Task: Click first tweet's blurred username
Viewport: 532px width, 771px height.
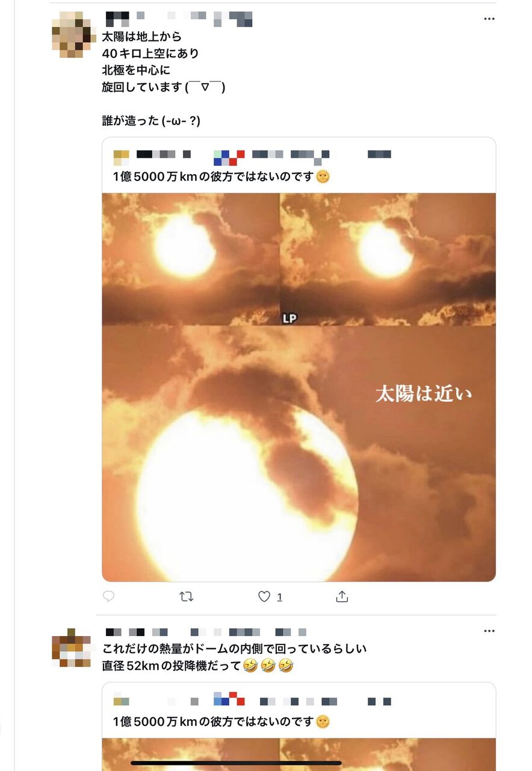Action: pos(179,19)
